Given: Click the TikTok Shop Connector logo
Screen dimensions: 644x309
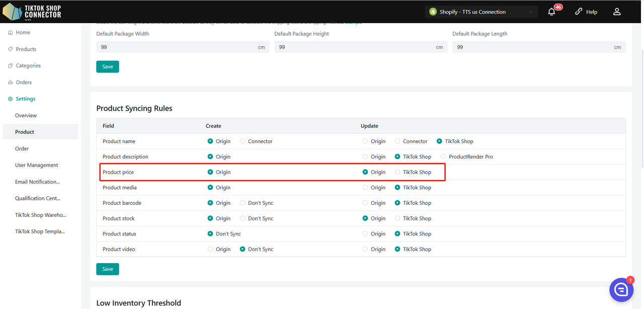Looking at the screenshot, I should (32, 12).
